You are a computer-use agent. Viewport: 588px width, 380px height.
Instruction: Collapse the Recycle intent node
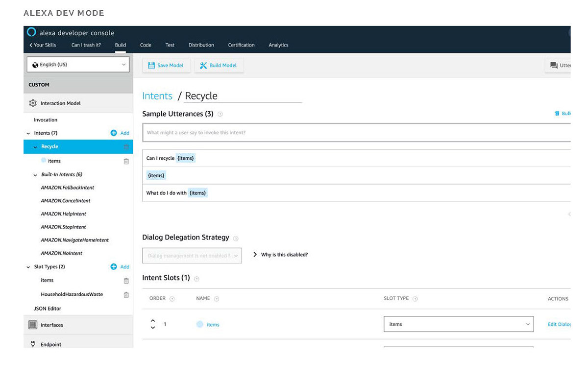point(35,147)
